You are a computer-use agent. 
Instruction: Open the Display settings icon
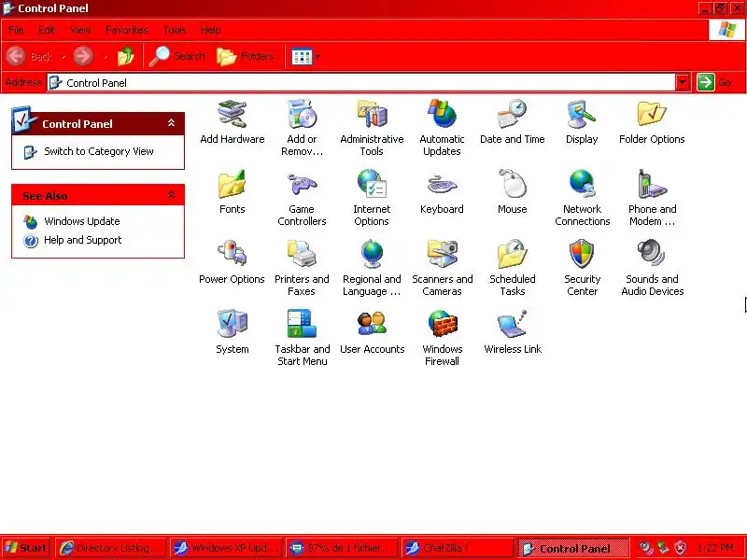click(582, 122)
